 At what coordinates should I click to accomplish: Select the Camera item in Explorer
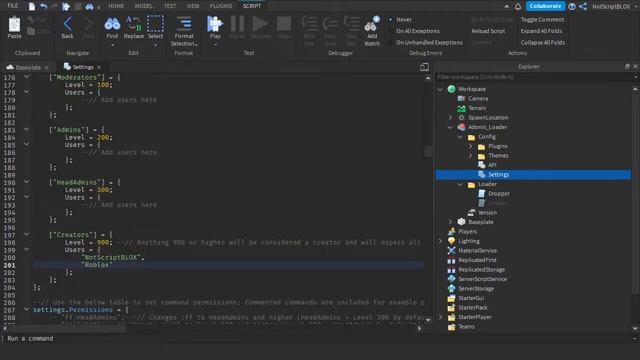click(x=478, y=98)
